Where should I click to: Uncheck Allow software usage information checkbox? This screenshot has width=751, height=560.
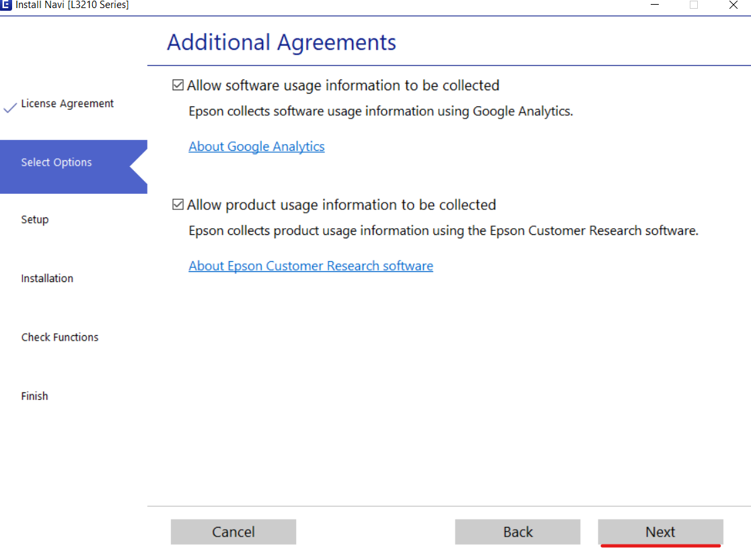[x=178, y=85]
